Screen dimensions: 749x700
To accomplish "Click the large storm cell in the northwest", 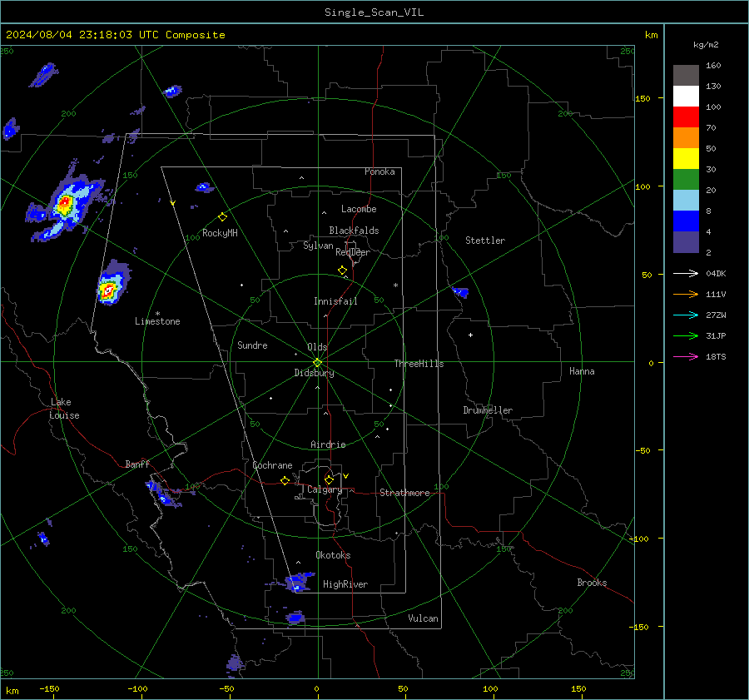I will click(x=64, y=206).
